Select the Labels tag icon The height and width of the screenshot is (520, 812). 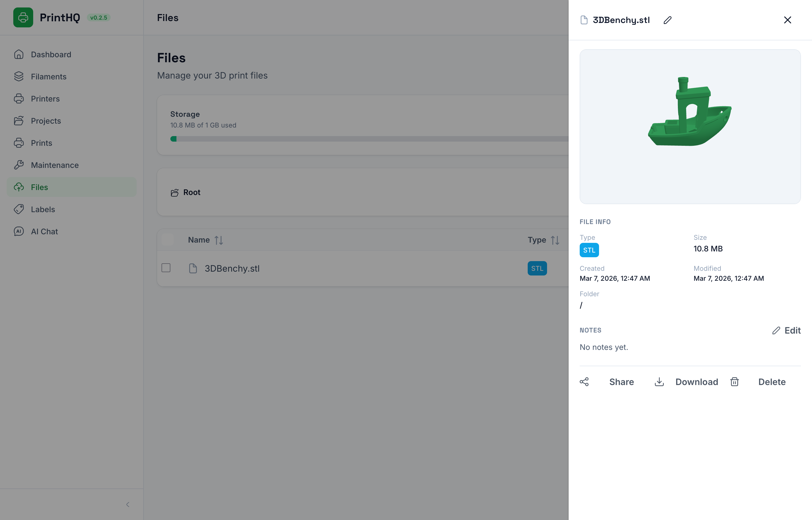[19, 209]
